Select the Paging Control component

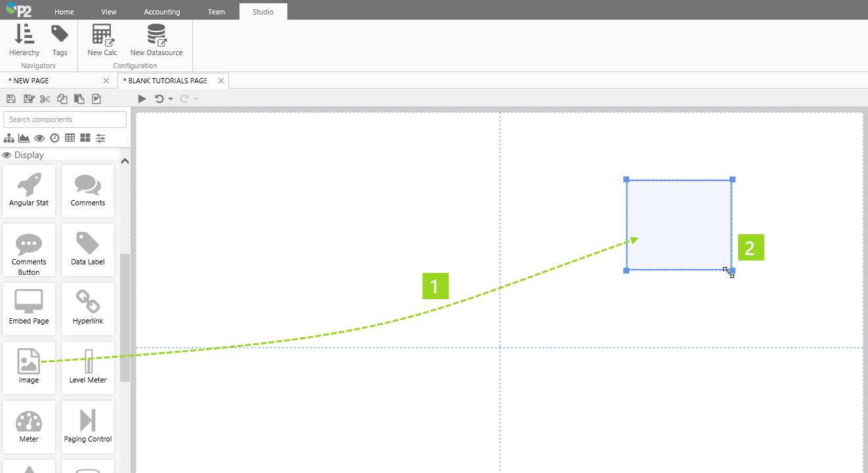point(88,427)
